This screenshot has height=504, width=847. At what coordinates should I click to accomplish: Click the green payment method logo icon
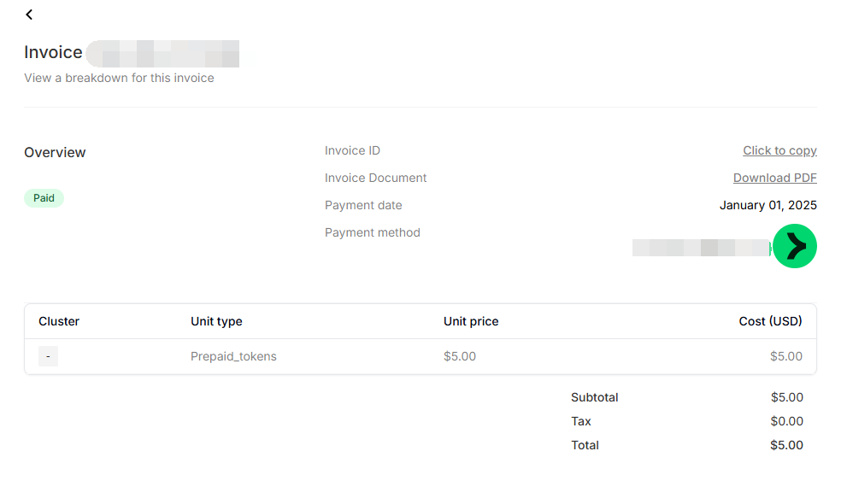794,246
